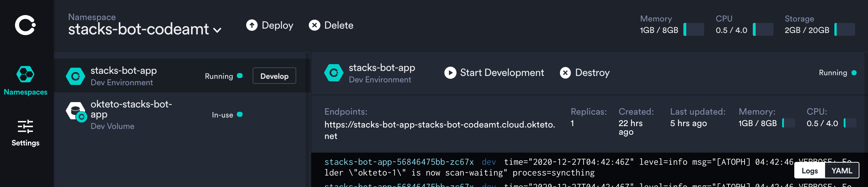Click the 'In-use' status text
The height and width of the screenshot is (187, 868).
223,115
